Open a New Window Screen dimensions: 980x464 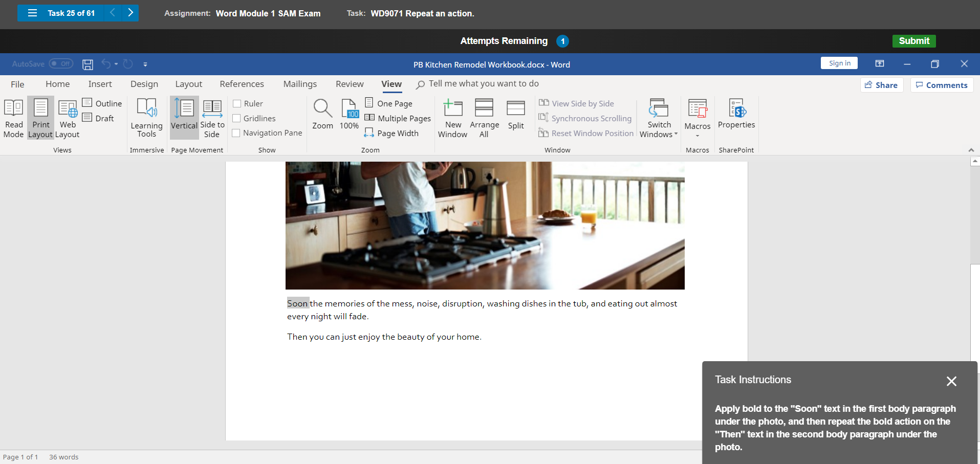[x=453, y=118]
